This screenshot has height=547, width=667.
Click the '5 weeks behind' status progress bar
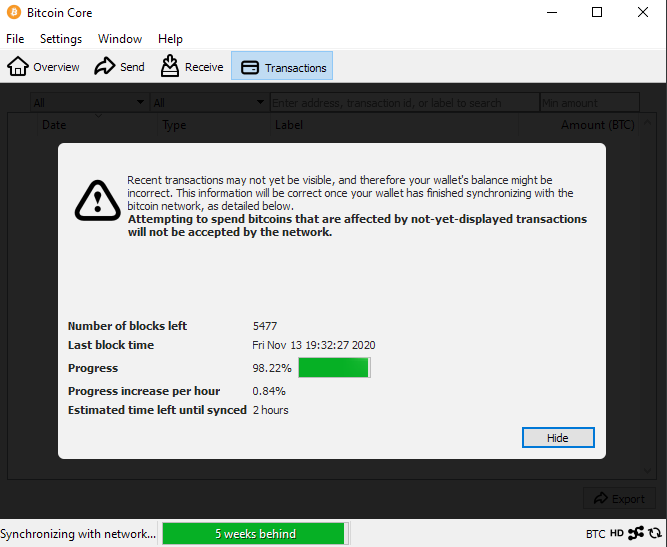(x=255, y=533)
